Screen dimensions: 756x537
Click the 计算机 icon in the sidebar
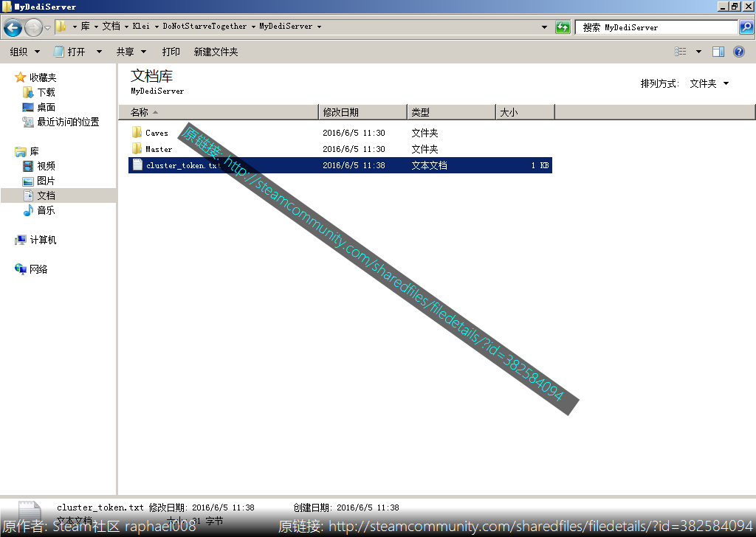[20, 240]
